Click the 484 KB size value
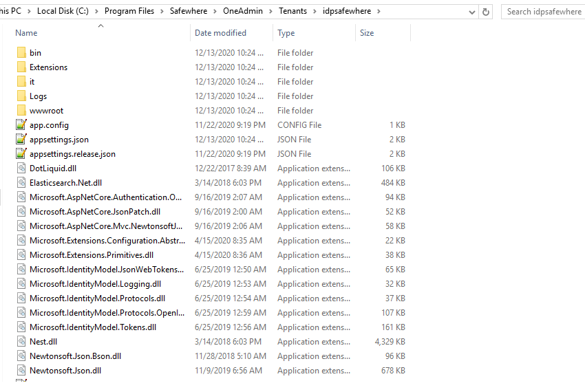This screenshot has width=585, height=392. point(393,183)
